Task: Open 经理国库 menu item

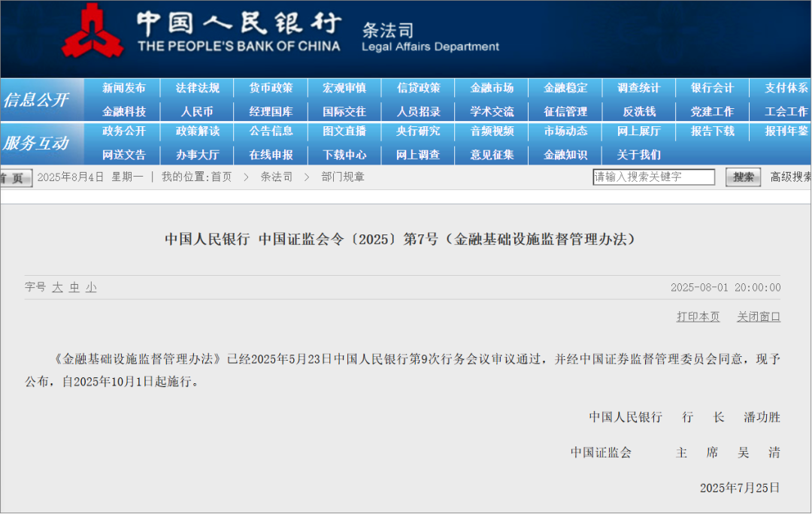Action: [271, 111]
